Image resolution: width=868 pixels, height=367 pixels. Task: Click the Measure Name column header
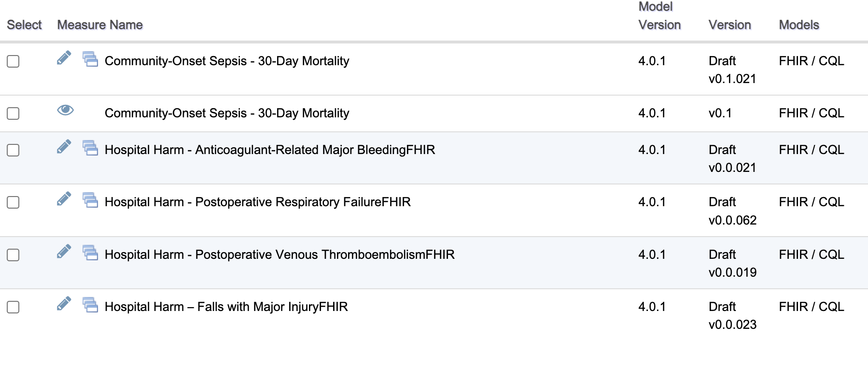click(x=100, y=25)
